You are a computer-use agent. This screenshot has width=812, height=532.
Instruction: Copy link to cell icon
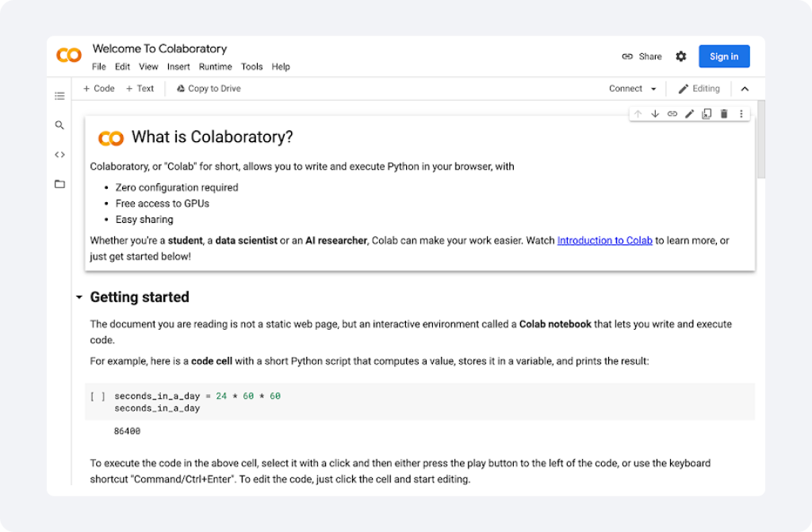pos(672,114)
